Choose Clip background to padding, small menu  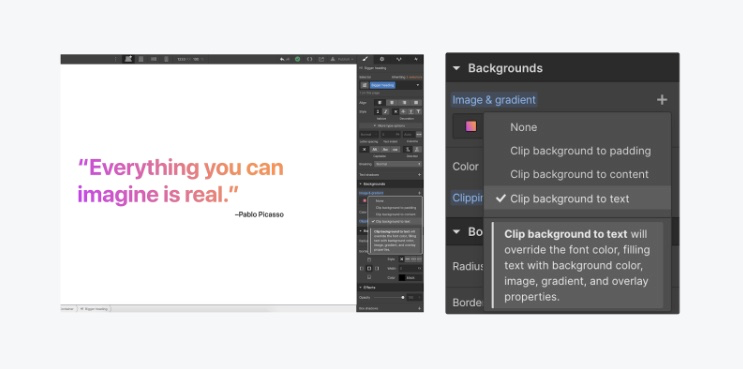coord(396,207)
